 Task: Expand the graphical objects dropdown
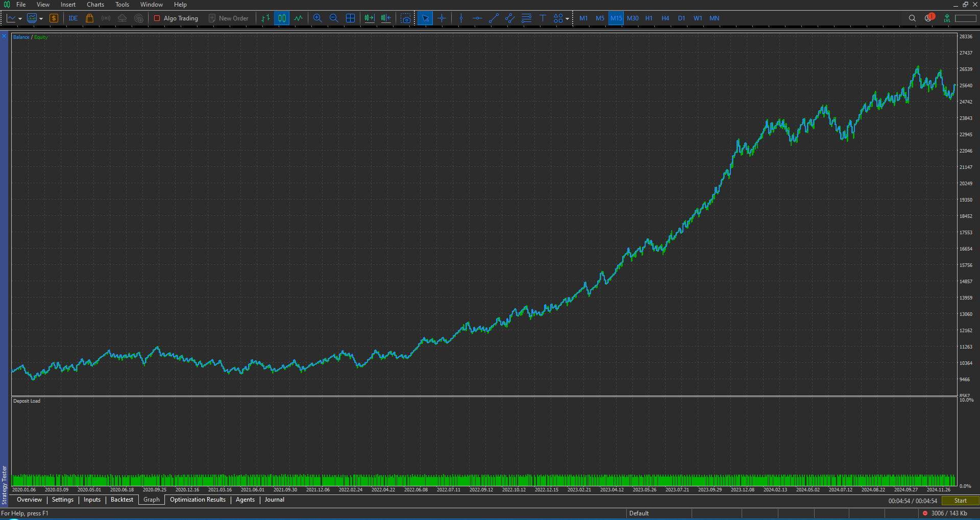(x=567, y=18)
